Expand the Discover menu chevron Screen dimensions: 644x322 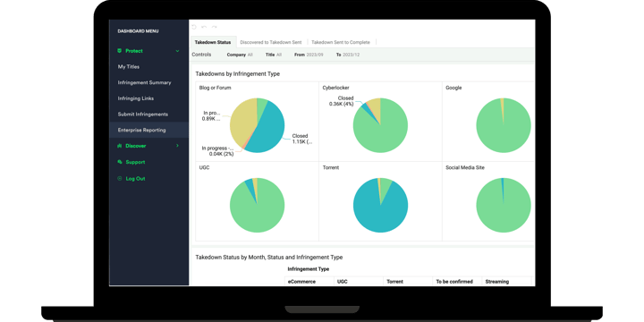point(177,146)
